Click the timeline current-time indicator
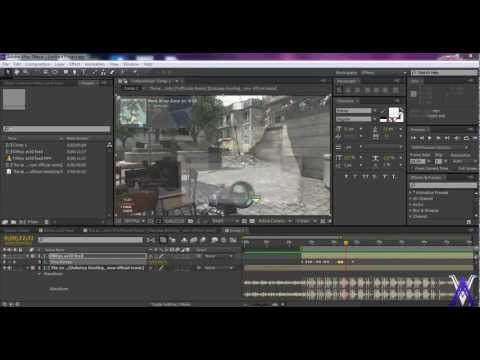The height and width of the screenshot is (360, 480). [x=346, y=243]
